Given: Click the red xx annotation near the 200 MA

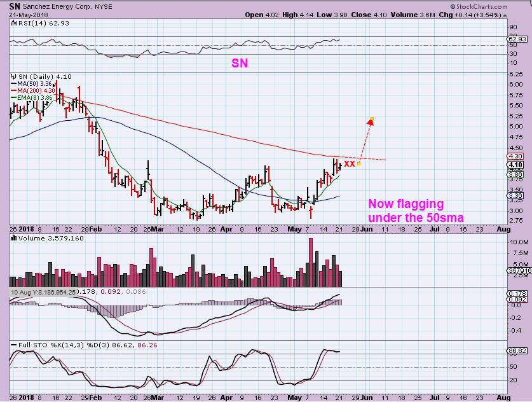Looking at the screenshot, I should click(349, 164).
